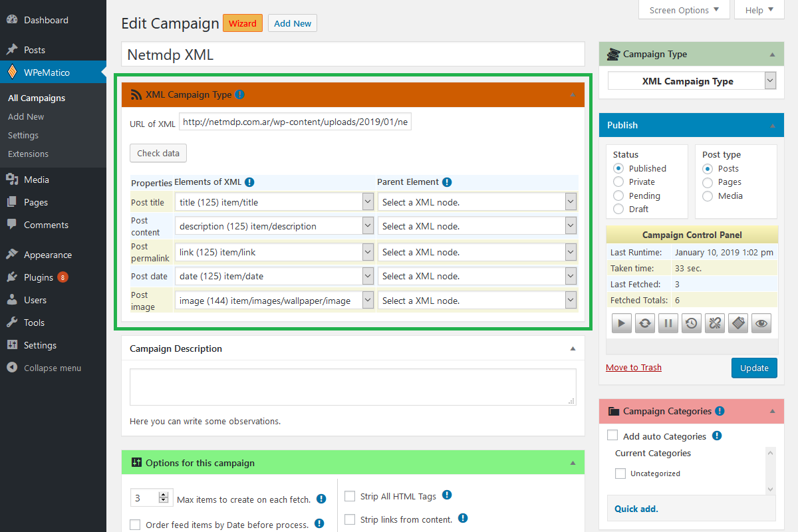
Task: Click the info icon beside Add auto Categories
Action: click(x=717, y=436)
